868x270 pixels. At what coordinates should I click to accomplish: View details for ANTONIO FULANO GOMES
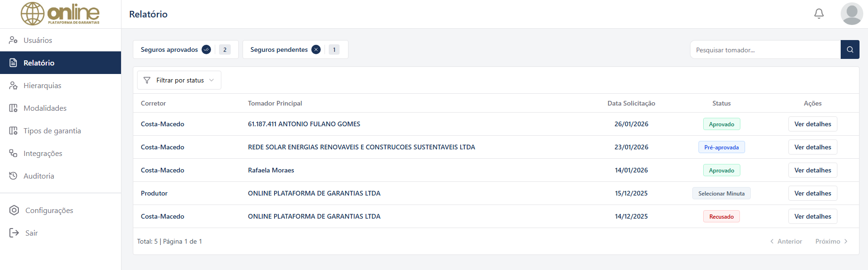[812, 124]
